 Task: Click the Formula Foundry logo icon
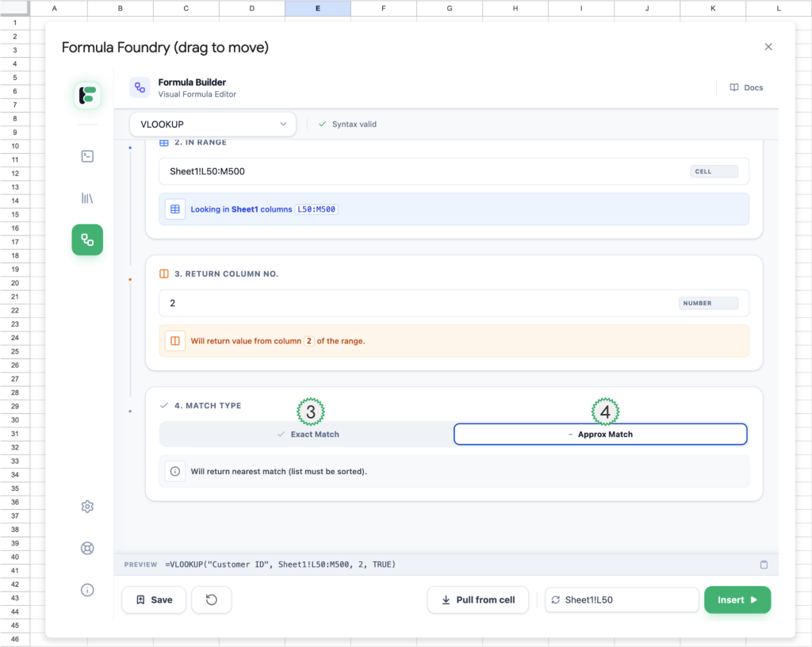(87, 95)
